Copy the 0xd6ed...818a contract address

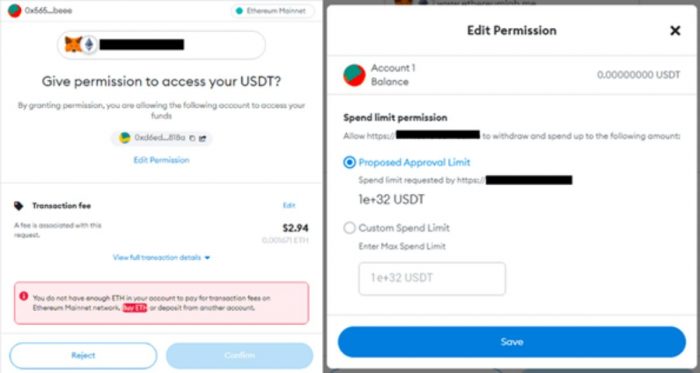point(192,138)
